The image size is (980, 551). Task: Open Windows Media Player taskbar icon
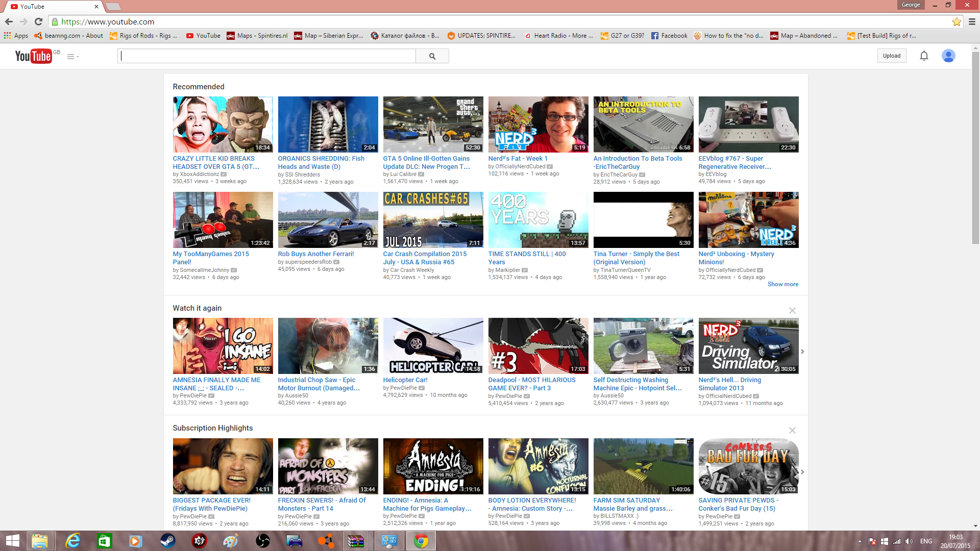[x=135, y=541]
